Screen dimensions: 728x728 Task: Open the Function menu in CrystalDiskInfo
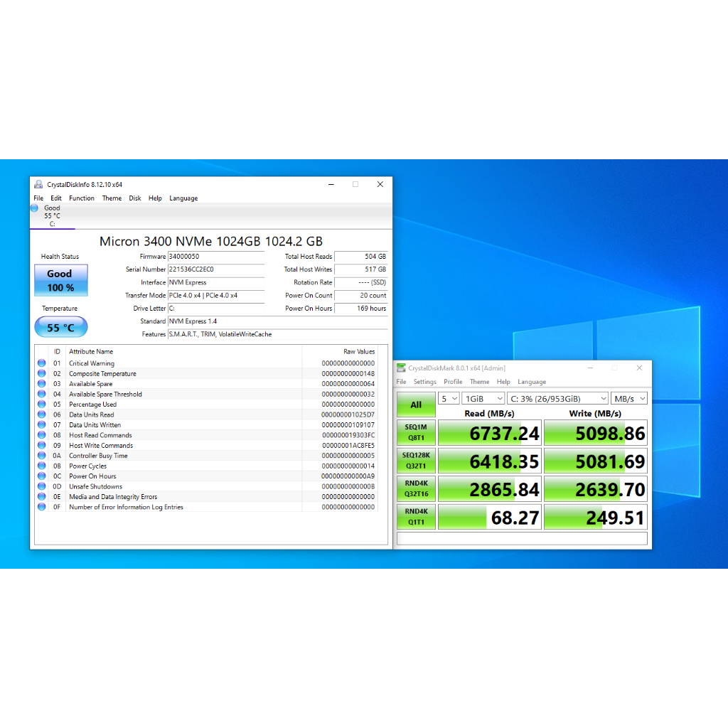[x=82, y=198]
